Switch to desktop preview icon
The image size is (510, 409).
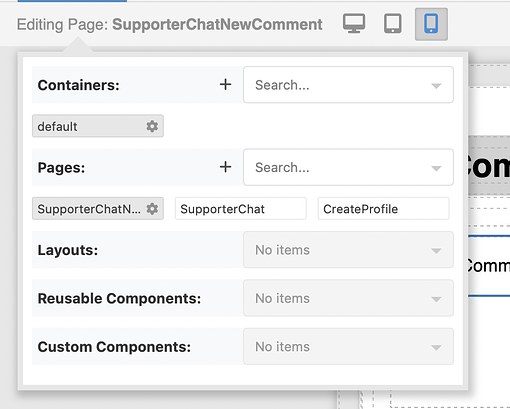(x=354, y=24)
